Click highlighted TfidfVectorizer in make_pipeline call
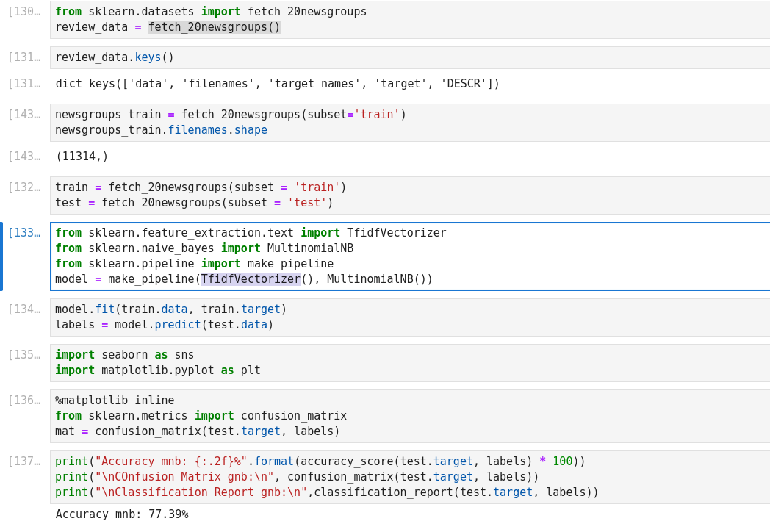The width and height of the screenshot is (770, 532). pyautogui.click(x=251, y=279)
